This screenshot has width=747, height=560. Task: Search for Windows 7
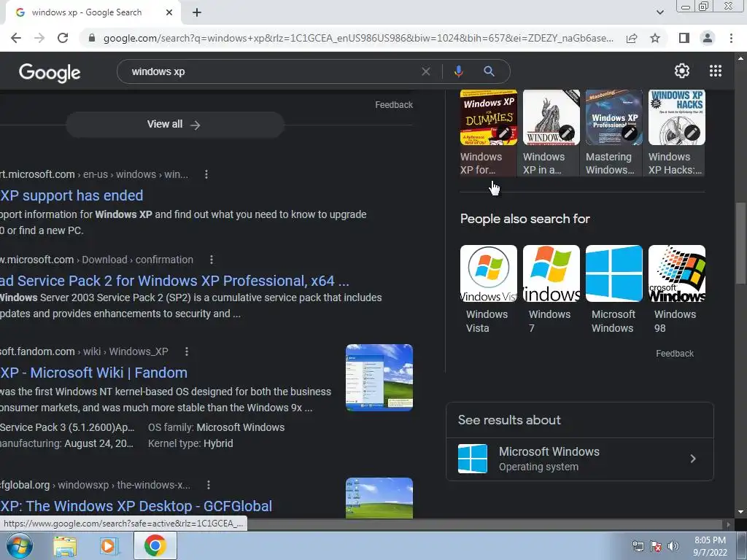click(551, 290)
